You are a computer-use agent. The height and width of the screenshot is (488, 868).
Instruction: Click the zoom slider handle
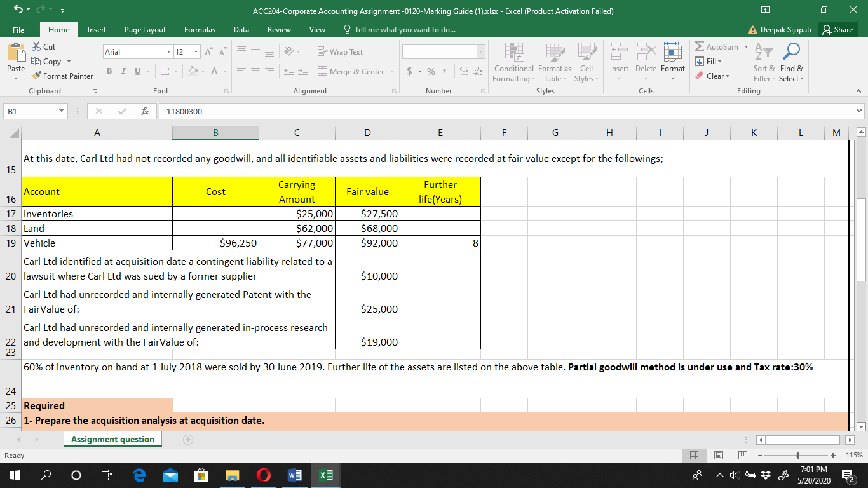click(798, 456)
